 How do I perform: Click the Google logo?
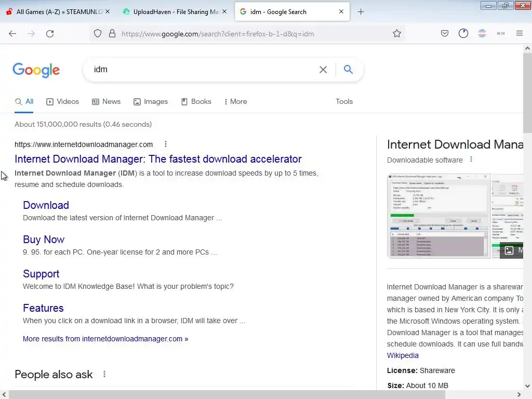(x=36, y=70)
